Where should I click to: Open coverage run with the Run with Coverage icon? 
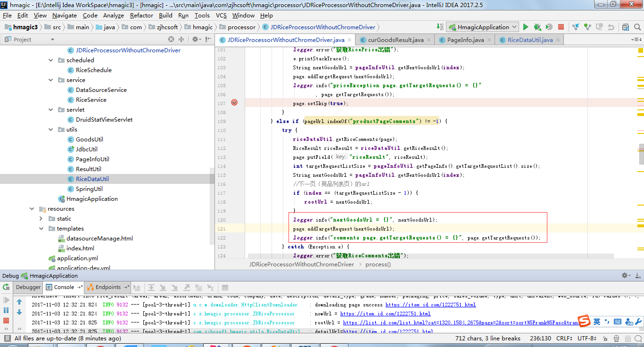548,27
